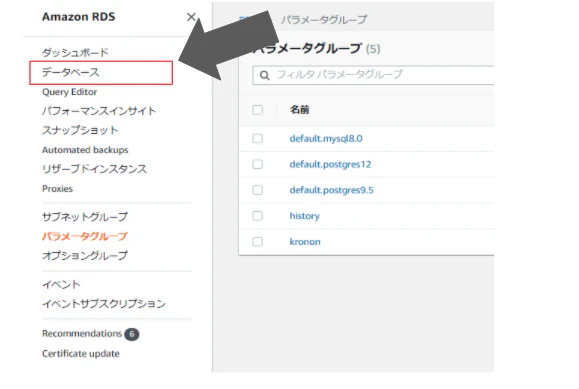Open the default.mysql8.0 parameter group link
The height and width of the screenshot is (389, 579).
pyautogui.click(x=326, y=139)
